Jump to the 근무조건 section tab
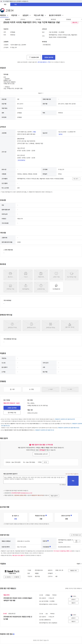The width and height of the screenshot is (82, 644). [23, 20]
